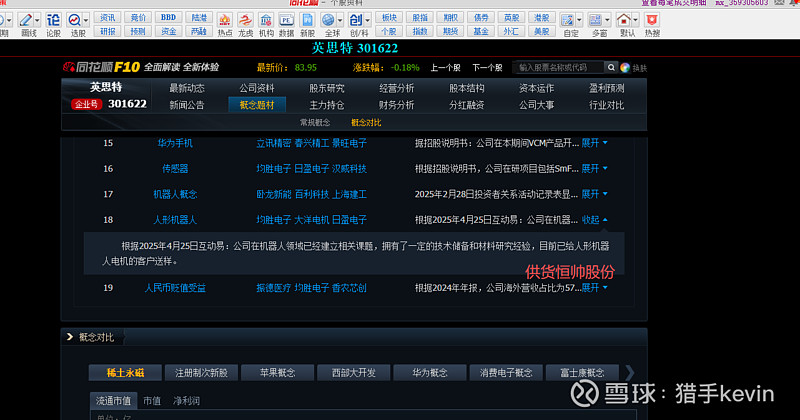The height and width of the screenshot is (420, 800).
Task: Open the 选股 dropdown arrow
Action: click(86, 20)
